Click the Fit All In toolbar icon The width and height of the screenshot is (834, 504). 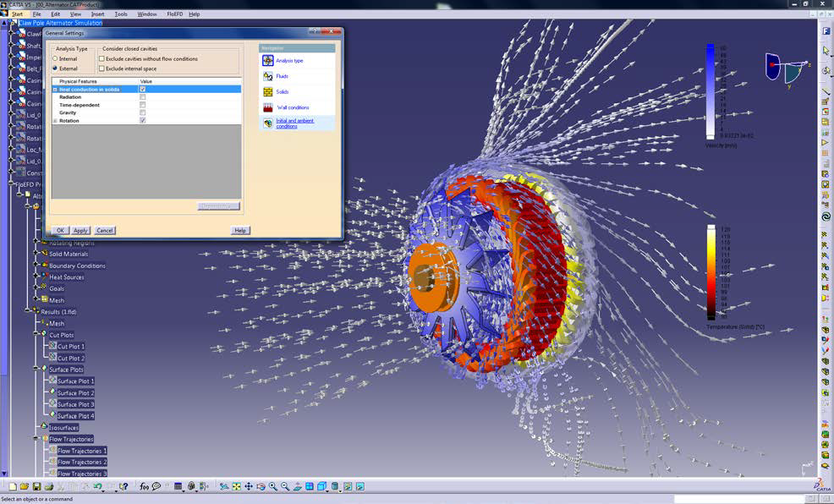[x=236, y=486]
